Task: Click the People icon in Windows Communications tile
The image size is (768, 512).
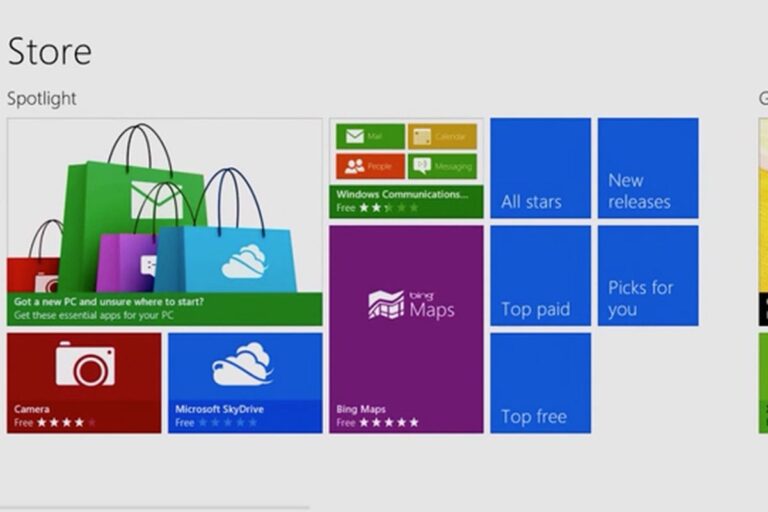Action: [x=370, y=167]
